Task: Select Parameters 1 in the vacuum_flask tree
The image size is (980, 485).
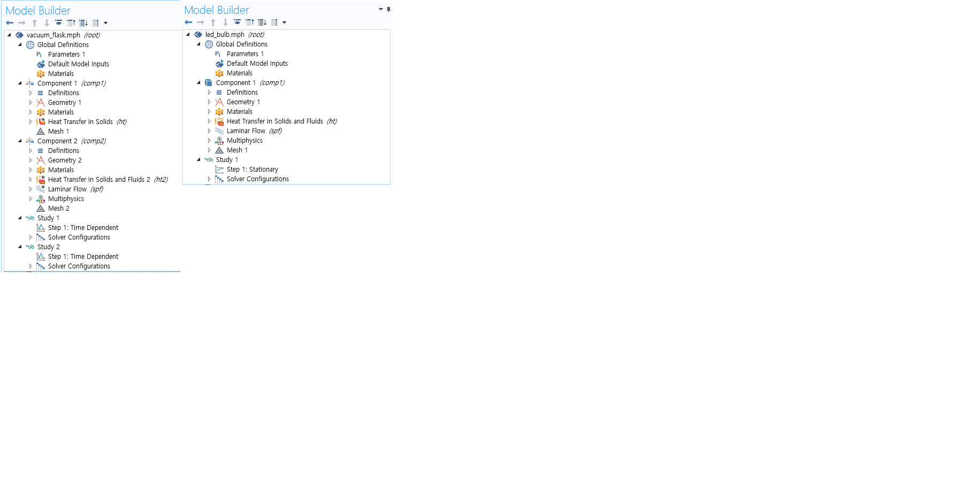Action: 66,55
